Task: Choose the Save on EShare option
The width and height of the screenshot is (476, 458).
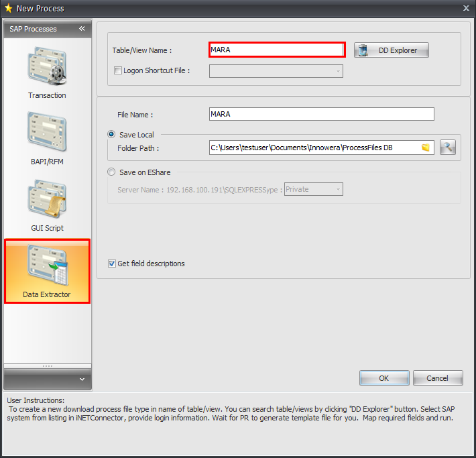Action: [x=111, y=172]
